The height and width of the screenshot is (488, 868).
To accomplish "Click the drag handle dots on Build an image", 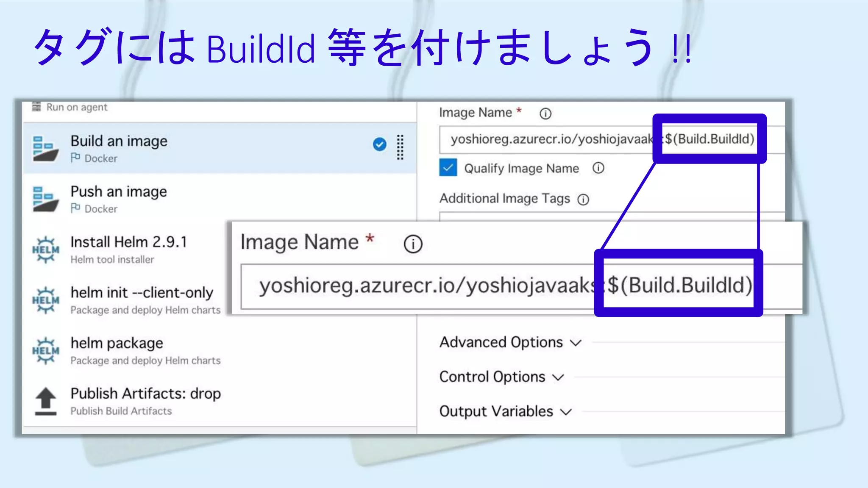I will tap(400, 147).
